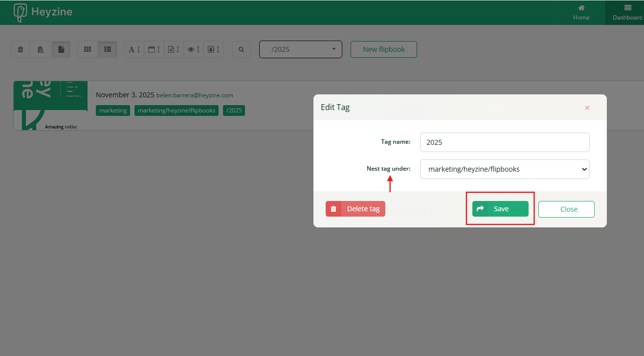Viewport: 644px width, 356px height.
Task: Click the marketing/heyzine/flipbooks tag label
Action: [177, 111]
